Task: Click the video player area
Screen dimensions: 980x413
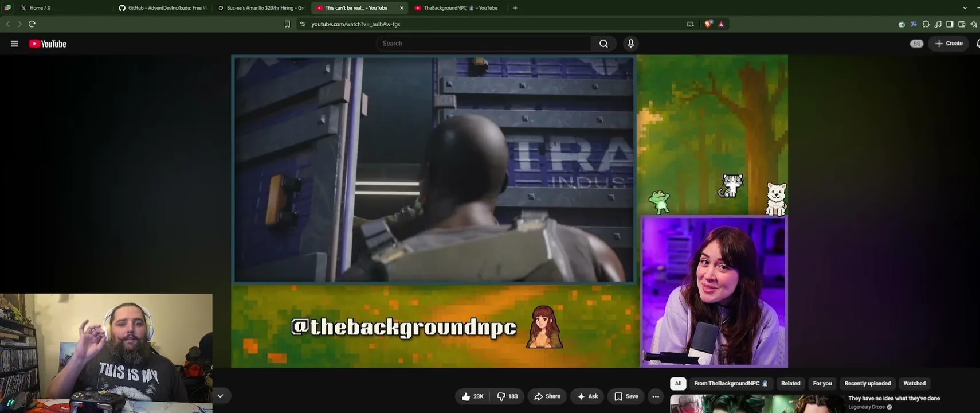Action: (509, 211)
